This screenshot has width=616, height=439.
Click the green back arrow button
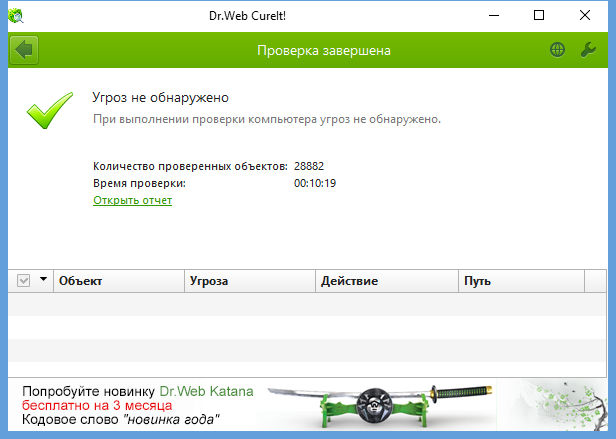[x=24, y=50]
